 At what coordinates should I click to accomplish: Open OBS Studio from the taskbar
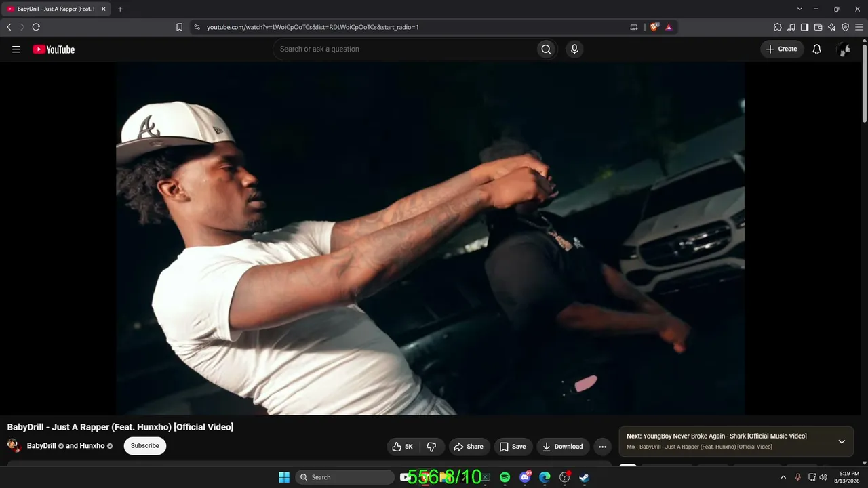564,477
